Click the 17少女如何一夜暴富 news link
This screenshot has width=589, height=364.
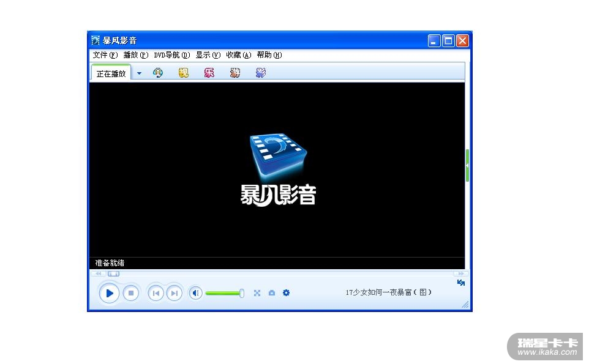click(388, 292)
